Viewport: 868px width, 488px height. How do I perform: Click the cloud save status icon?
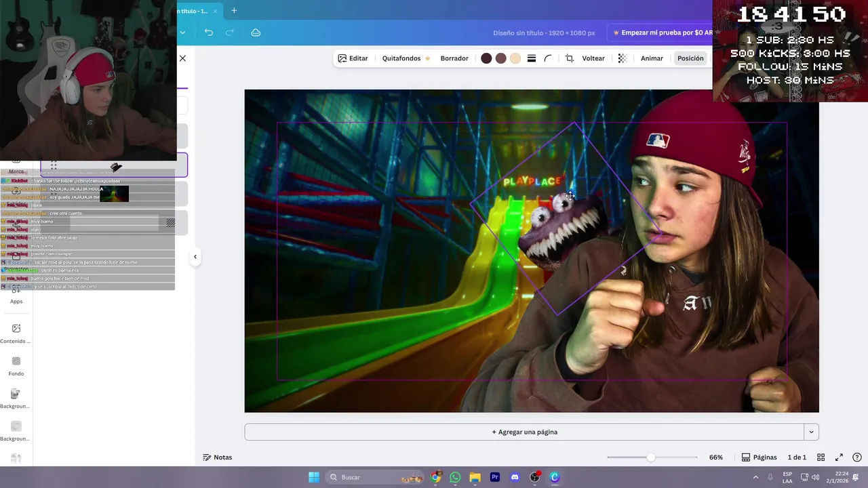pos(256,33)
